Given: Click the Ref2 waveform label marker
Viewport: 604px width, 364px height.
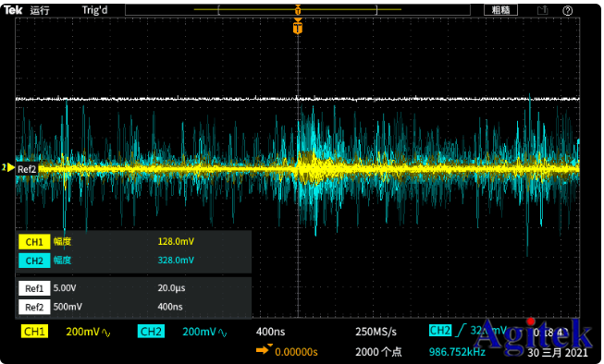Looking at the screenshot, I should click(27, 169).
